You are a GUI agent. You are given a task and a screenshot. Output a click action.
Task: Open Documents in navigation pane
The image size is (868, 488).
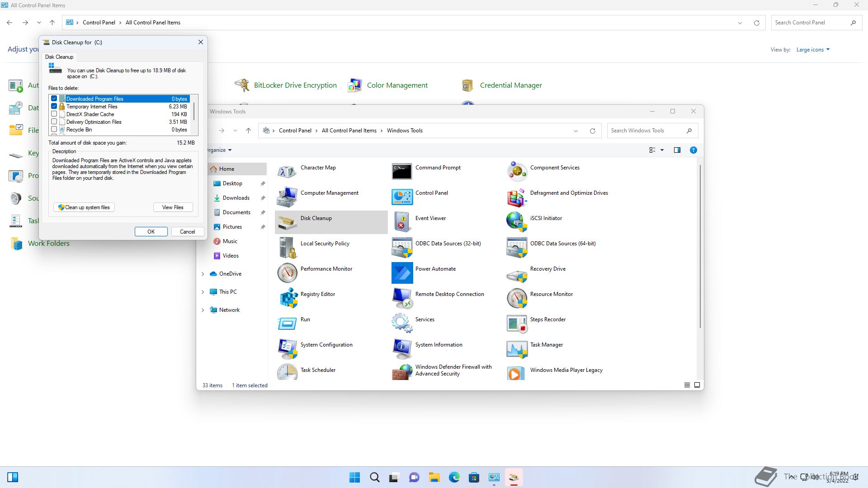[237, 212]
